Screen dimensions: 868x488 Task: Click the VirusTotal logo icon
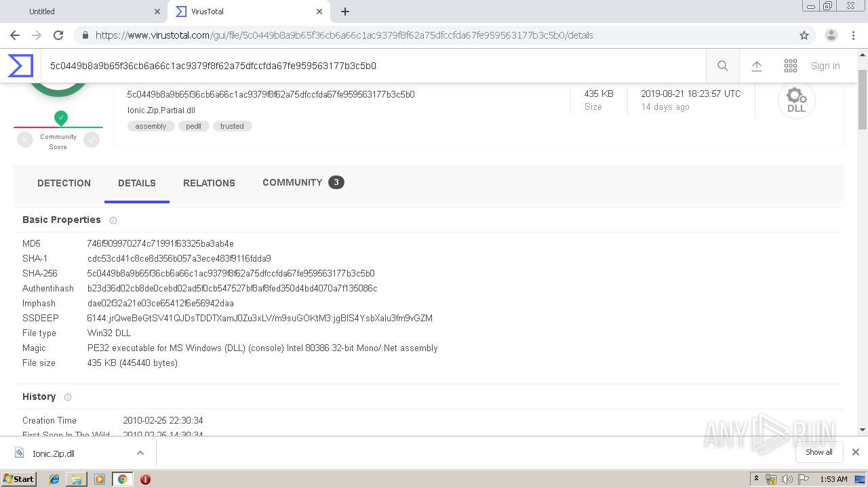pyautogui.click(x=20, y=66)
